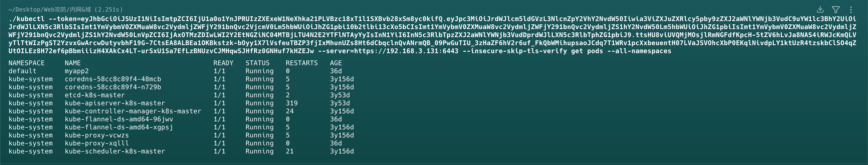Select the myapp2 pod name

(77, 71)
